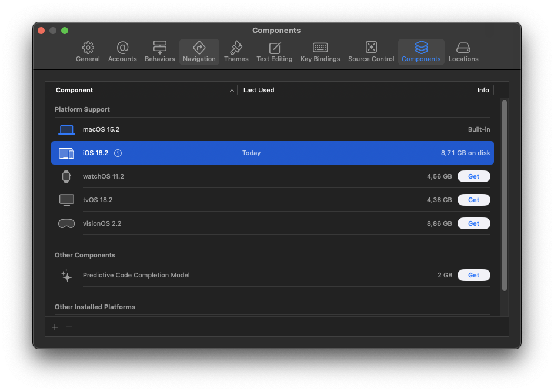Click the Other Components section header

[85, 255]
